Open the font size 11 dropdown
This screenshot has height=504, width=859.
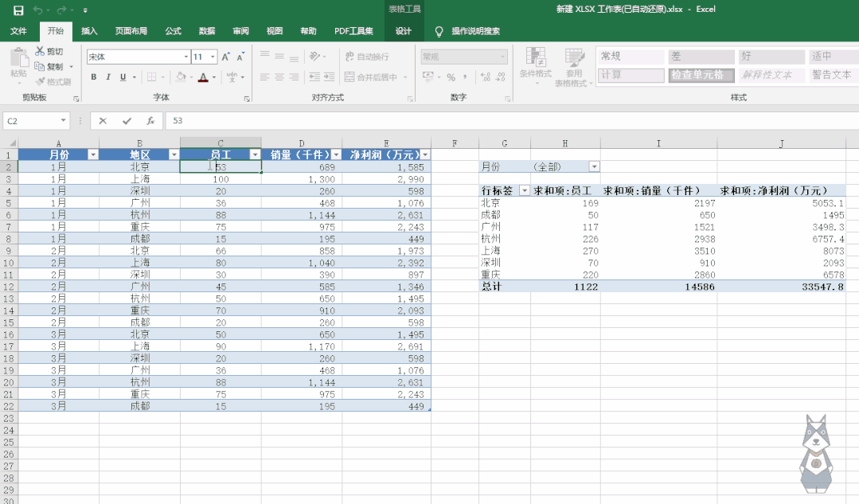coord(212,57)
